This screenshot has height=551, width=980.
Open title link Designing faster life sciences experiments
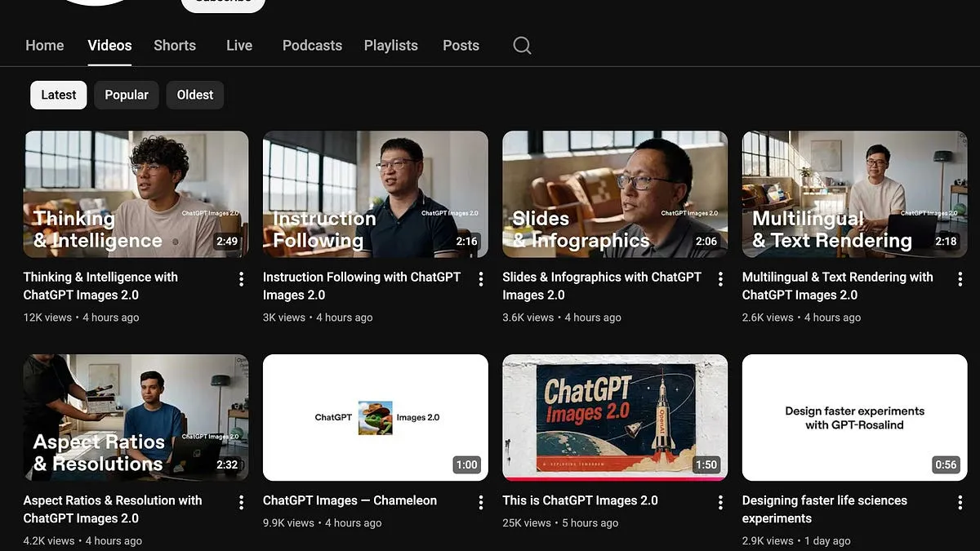coord(825,509)
